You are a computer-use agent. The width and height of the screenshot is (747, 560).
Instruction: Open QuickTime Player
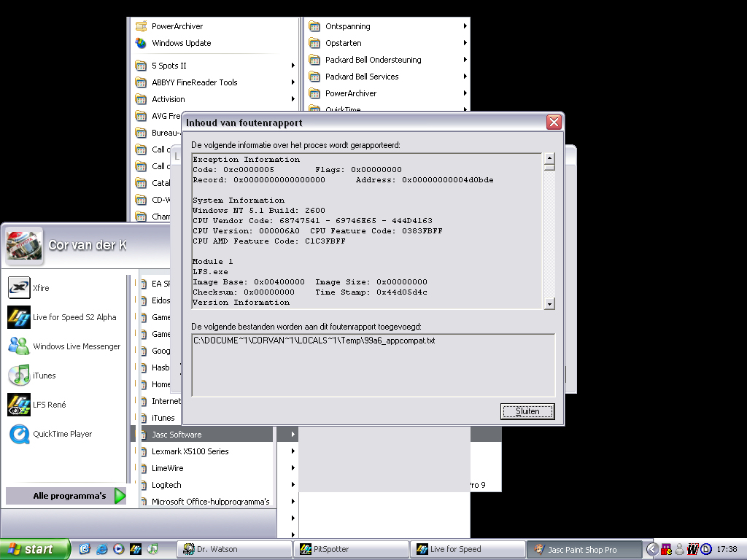pos(50,434)
